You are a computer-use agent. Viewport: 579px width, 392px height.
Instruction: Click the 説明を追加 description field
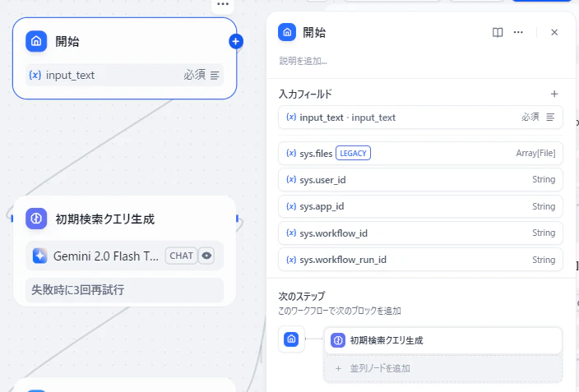[x=303, y=61]
